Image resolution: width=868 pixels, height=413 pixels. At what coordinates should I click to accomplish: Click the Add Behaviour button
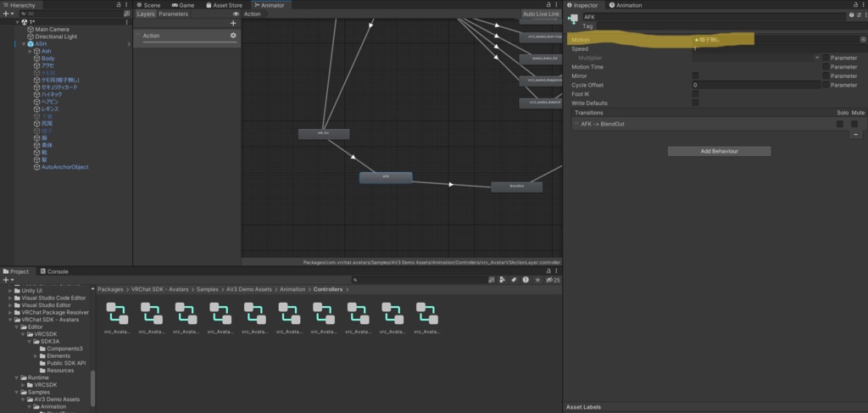point(719,151)
